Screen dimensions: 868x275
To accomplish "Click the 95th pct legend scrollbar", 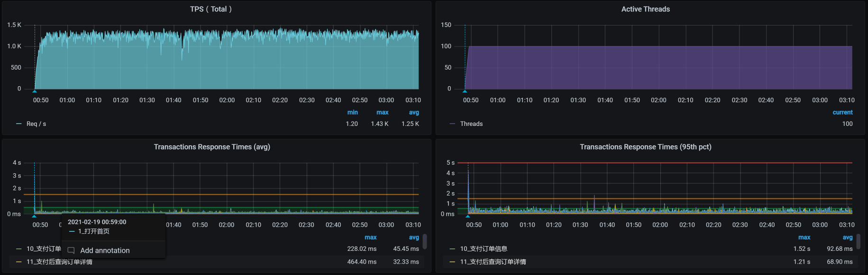I will (x=858, y=241).
